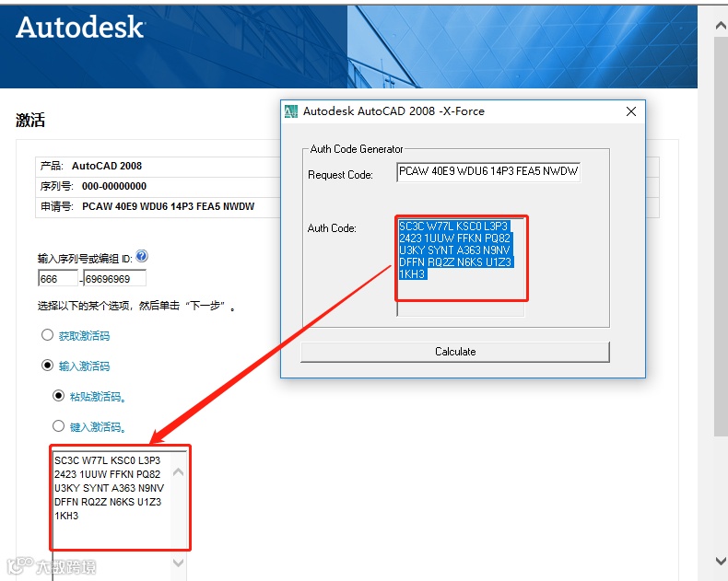The image size is (728, 581).
Task: Close the X-Force keygen dialog
Action: pyautogui.click(x=631, y=111)
